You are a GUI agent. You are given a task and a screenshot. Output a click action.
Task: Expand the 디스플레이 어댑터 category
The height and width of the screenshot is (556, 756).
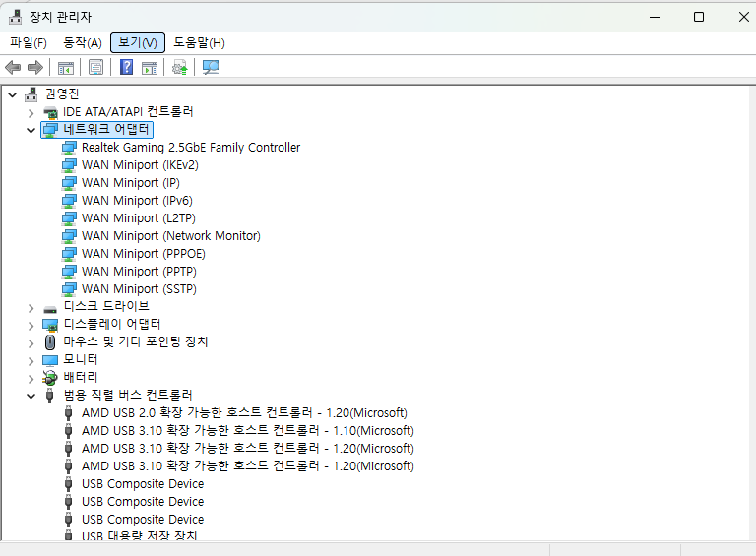coord(31,325)
